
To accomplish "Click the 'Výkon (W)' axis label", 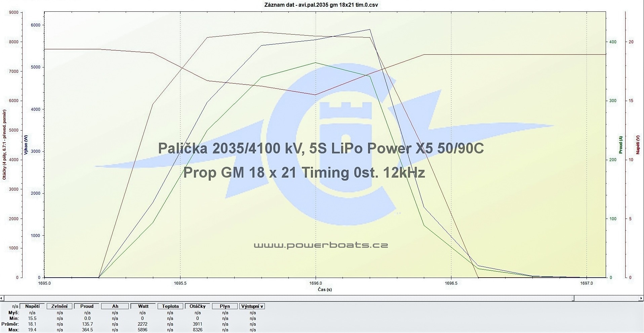I will click(x=26, y=145).
